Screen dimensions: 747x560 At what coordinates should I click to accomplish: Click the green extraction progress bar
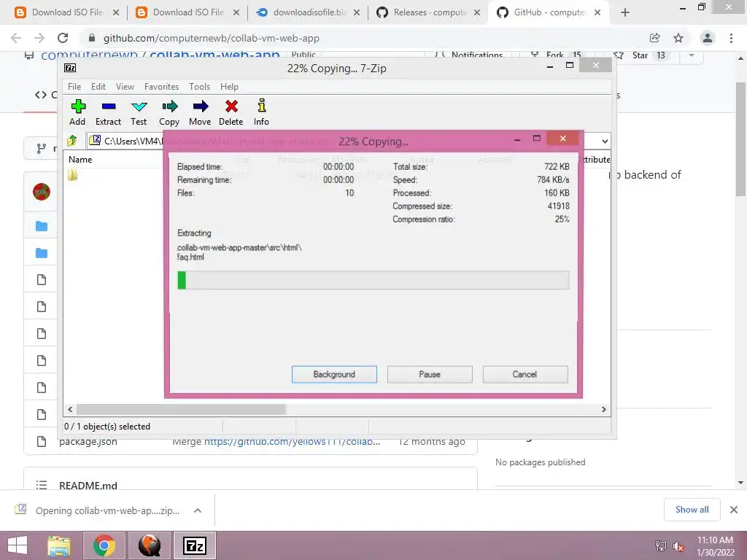373,280
